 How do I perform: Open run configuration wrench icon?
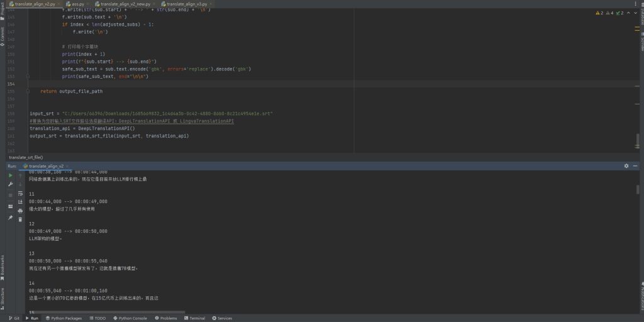click(x=10, y=184)
